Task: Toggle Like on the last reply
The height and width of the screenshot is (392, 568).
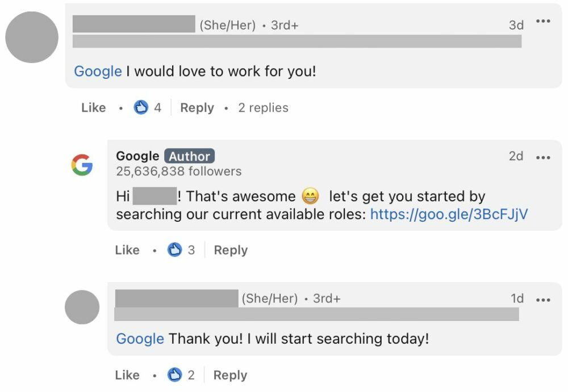Action: point(127,374)
